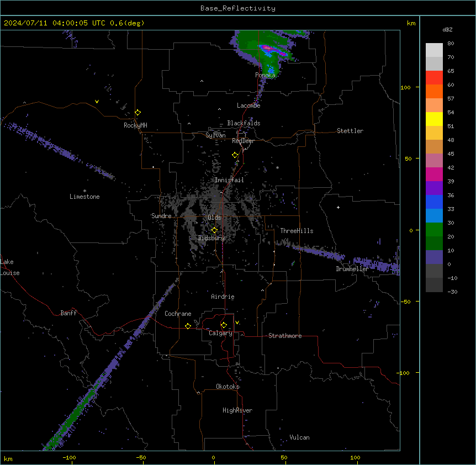Select the HighRiver label

point(237,410)
